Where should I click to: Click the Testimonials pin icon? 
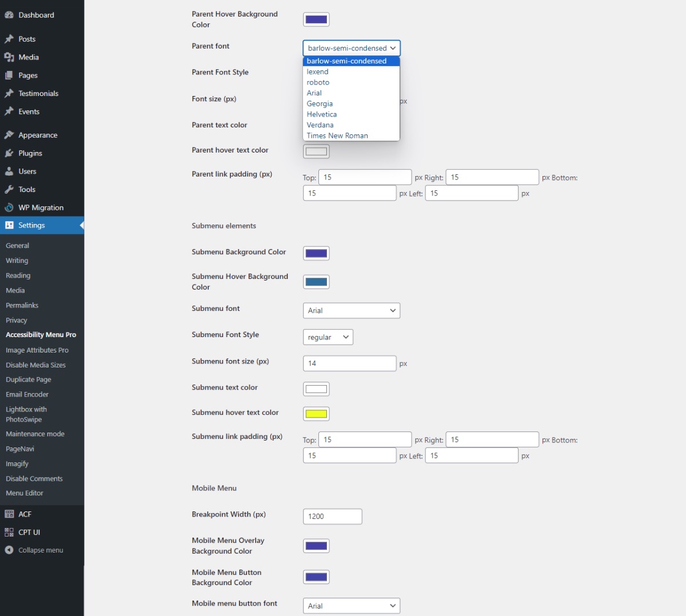tap(9, 93)
